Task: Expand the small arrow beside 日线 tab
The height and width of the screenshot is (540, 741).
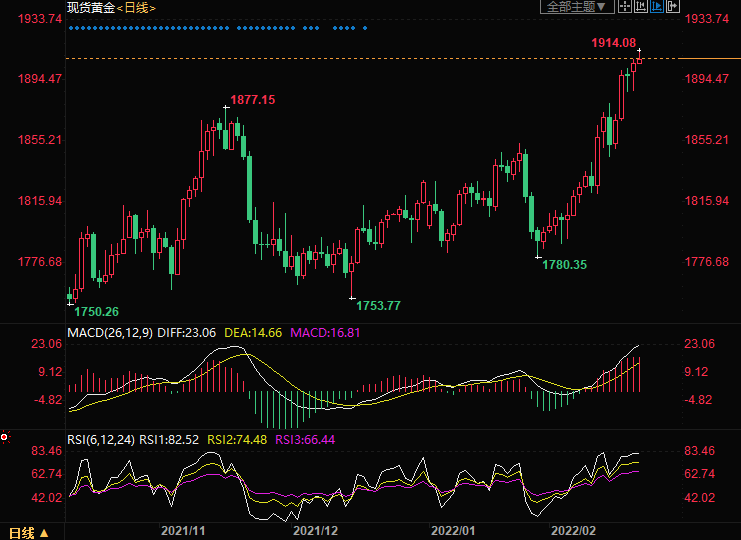Action: click(x=42, y=532)
